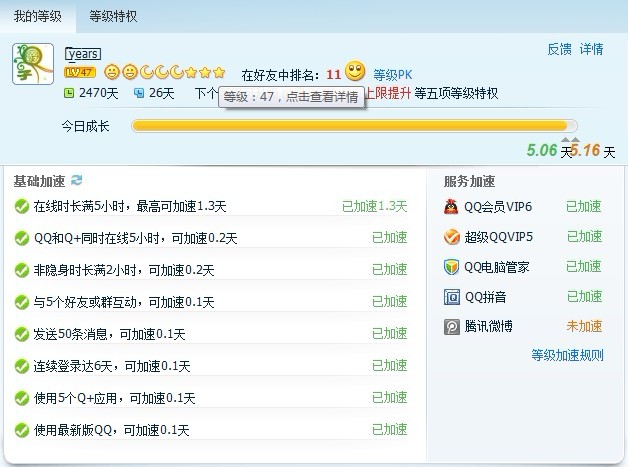Click 已加速 next to 超级QQVIP5
Viewport: 628px width, 467px height.
point(584,236)
